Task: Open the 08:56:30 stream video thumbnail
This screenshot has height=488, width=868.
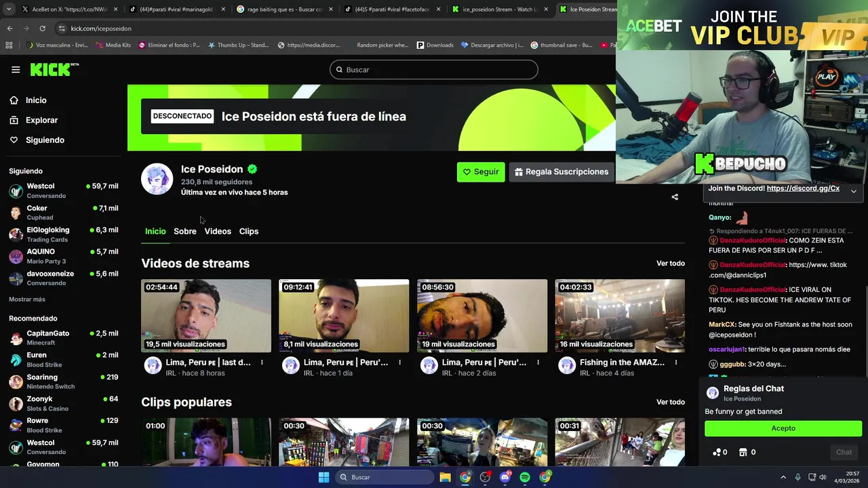Action: click(482, 316)
